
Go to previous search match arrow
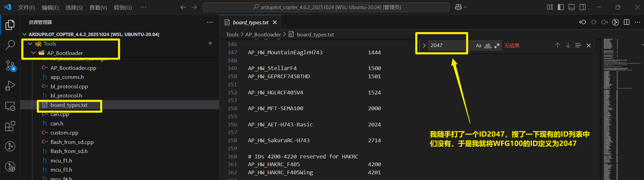(557, 46)
